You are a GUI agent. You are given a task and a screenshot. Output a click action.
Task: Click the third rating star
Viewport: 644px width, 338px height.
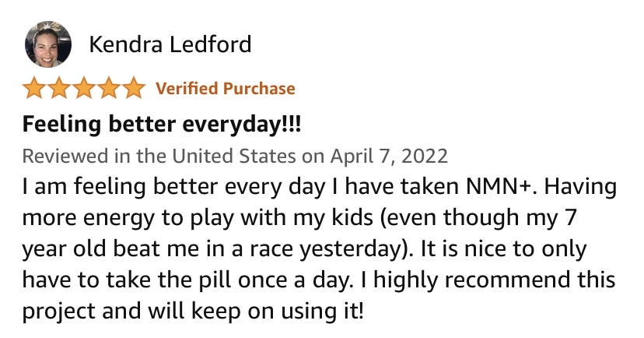[84, 88]
